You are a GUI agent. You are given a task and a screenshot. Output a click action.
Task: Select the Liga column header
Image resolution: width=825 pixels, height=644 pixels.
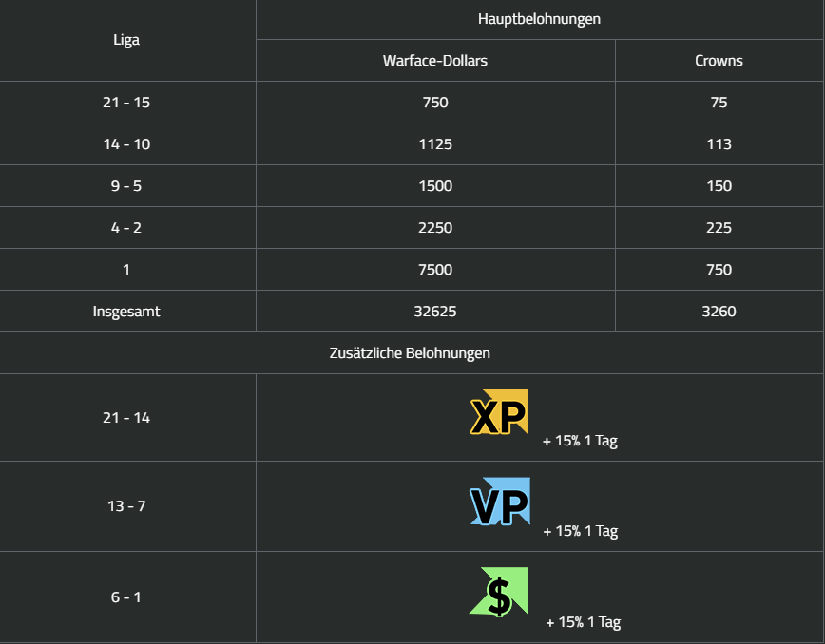point(126,40)
